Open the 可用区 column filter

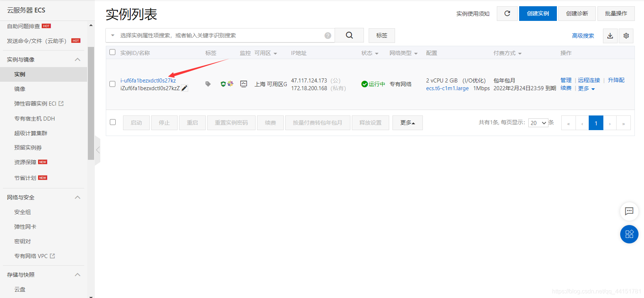(x=275, y=54)
